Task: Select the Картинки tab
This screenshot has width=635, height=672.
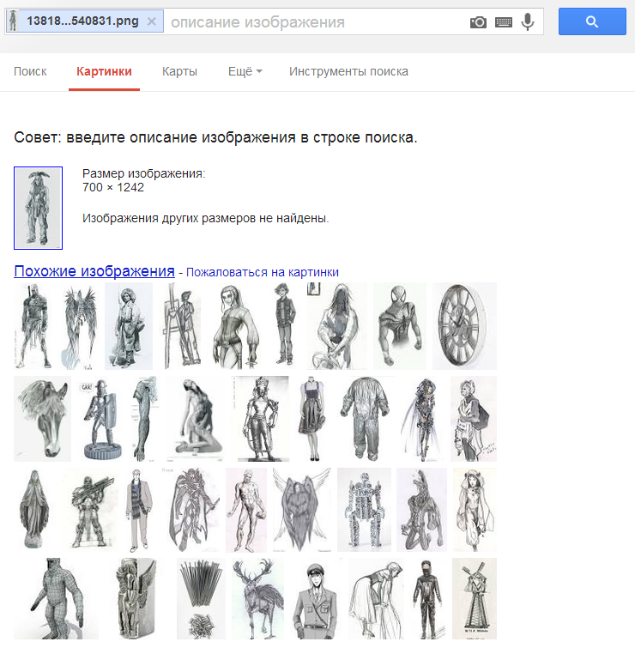Action: [x=104, y=71]
